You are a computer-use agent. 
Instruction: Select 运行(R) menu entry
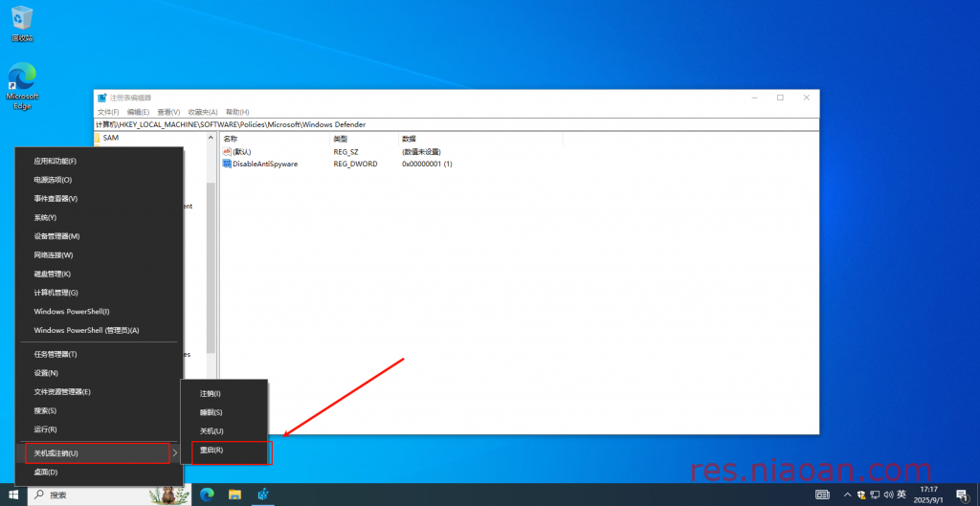(100, 429)
